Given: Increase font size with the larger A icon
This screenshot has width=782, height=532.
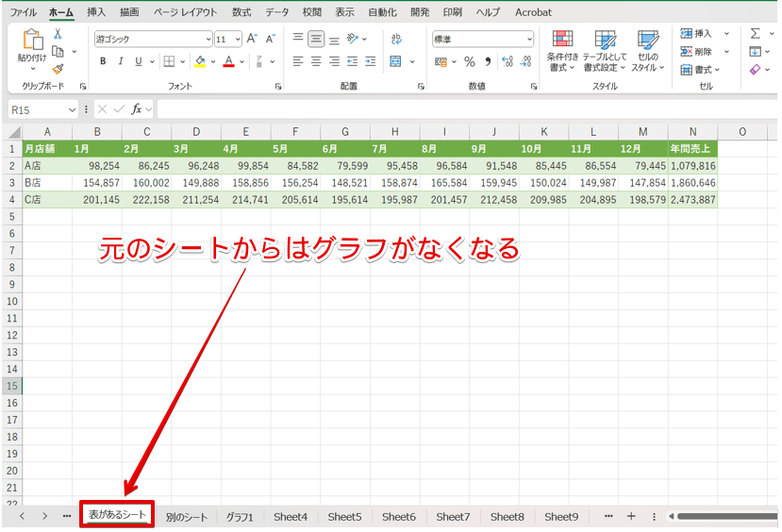Looking at the screenshot, I should (253, 39).
